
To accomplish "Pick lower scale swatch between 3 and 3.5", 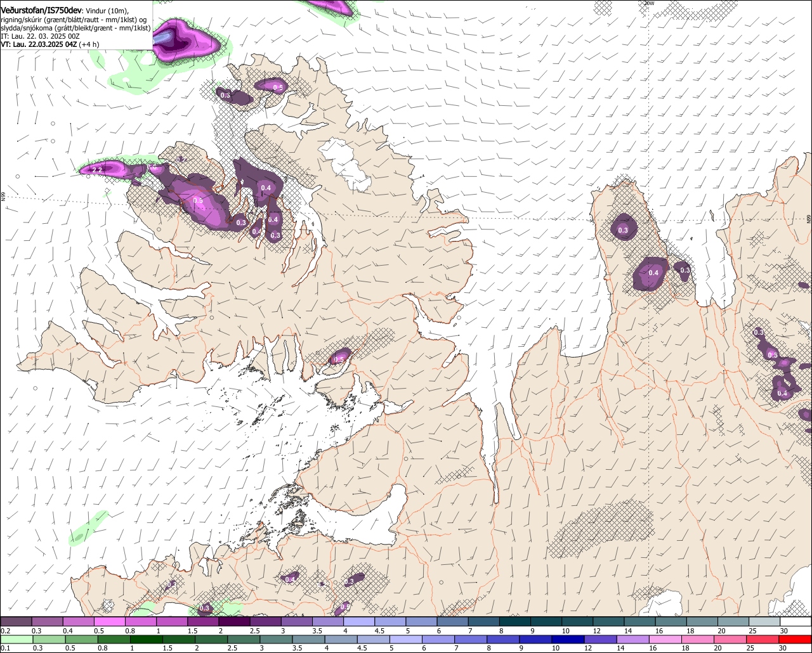I will (276, 639).
